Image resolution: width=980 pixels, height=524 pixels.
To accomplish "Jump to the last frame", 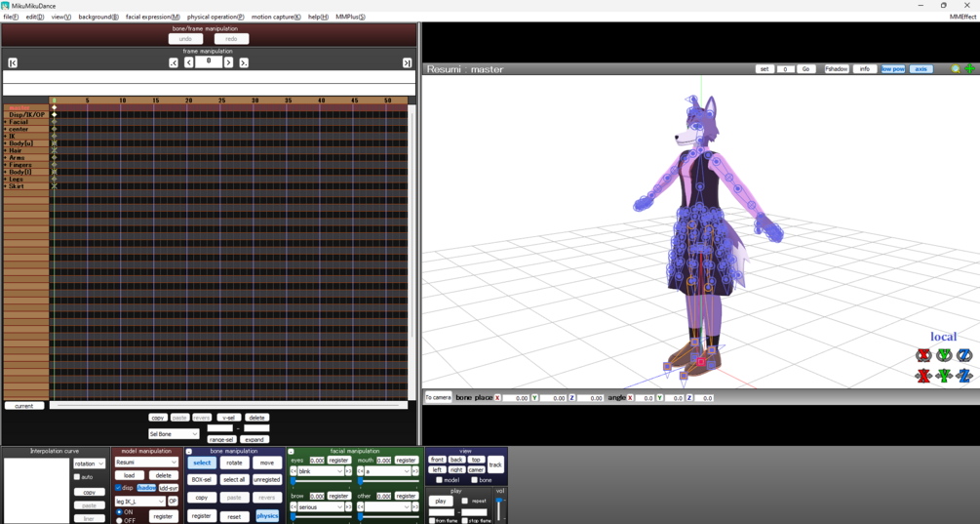I will coord(407,62).
